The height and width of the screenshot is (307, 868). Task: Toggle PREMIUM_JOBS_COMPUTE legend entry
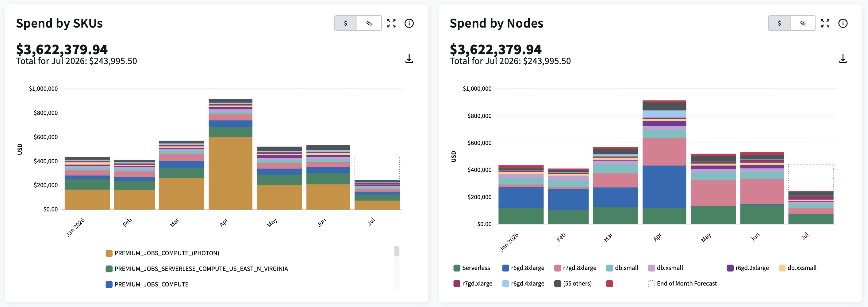147,284
